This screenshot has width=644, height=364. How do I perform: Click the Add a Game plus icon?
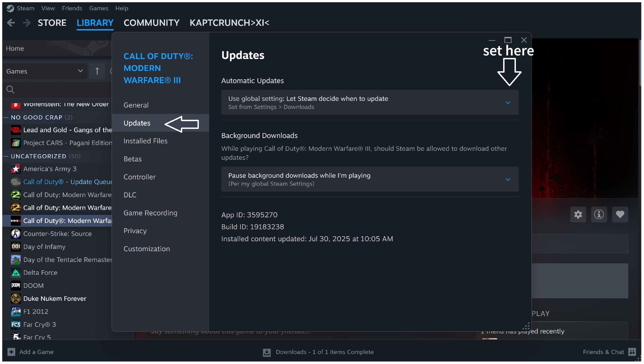coord(11,352)
